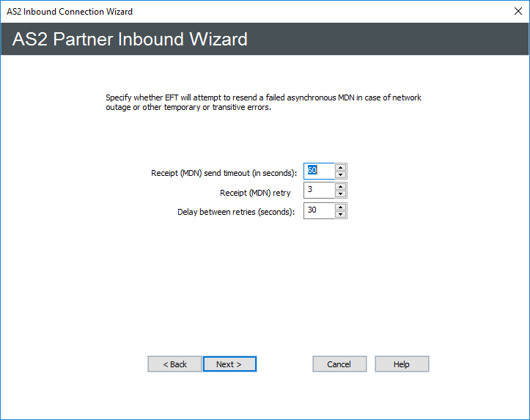Click the window title bar text
530x420 pixels.
tap(70, 12)
